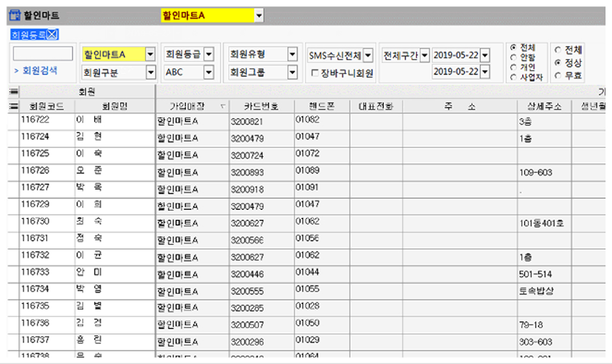
Task: Click the 회원명 column header
Action: pos(115,107)
